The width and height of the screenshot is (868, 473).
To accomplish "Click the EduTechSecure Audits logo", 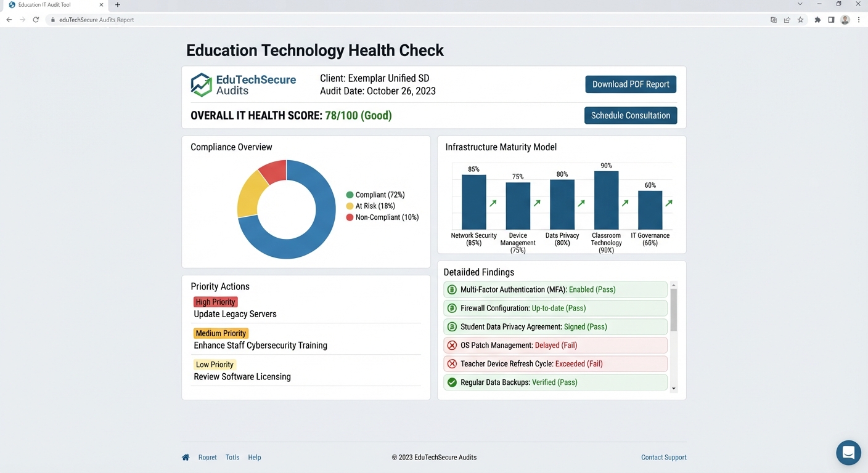I will pyautogui.click(x=243, y=85).
